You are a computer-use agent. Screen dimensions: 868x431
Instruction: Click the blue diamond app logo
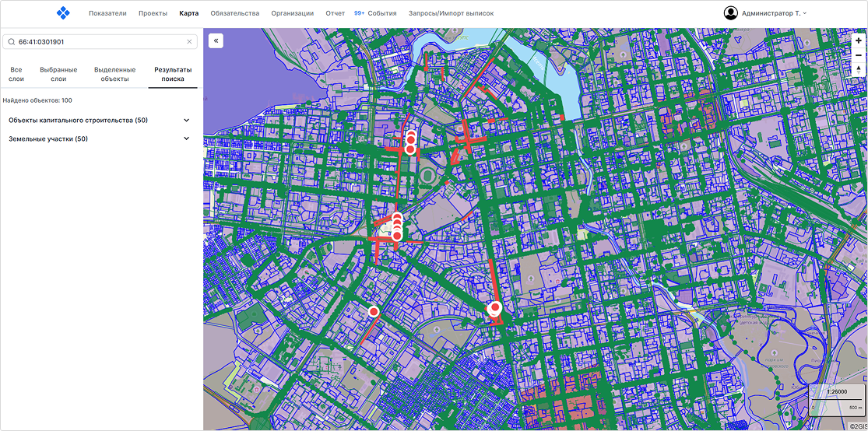(63, 12)
